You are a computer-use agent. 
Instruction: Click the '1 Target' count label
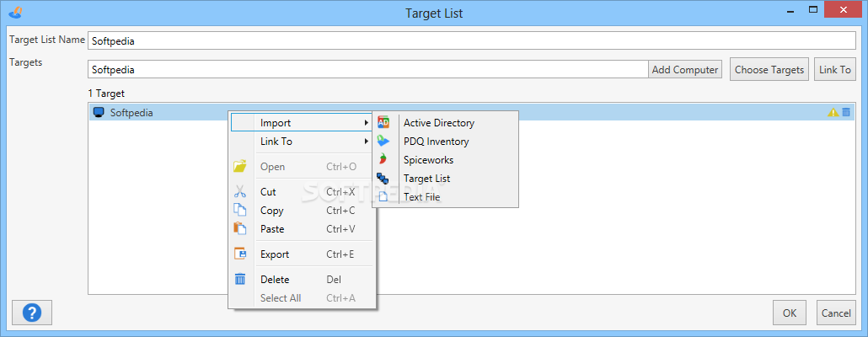point(106,94)
